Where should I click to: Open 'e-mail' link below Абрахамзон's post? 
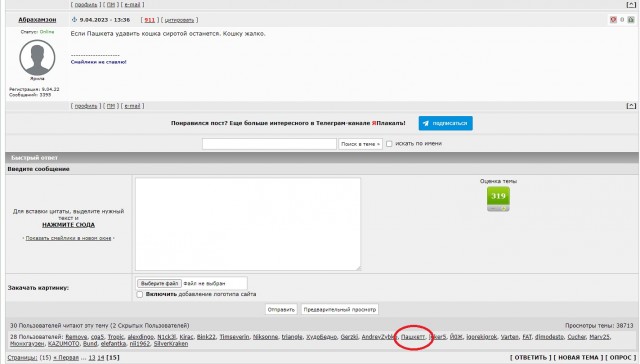(x=132, y=106)
